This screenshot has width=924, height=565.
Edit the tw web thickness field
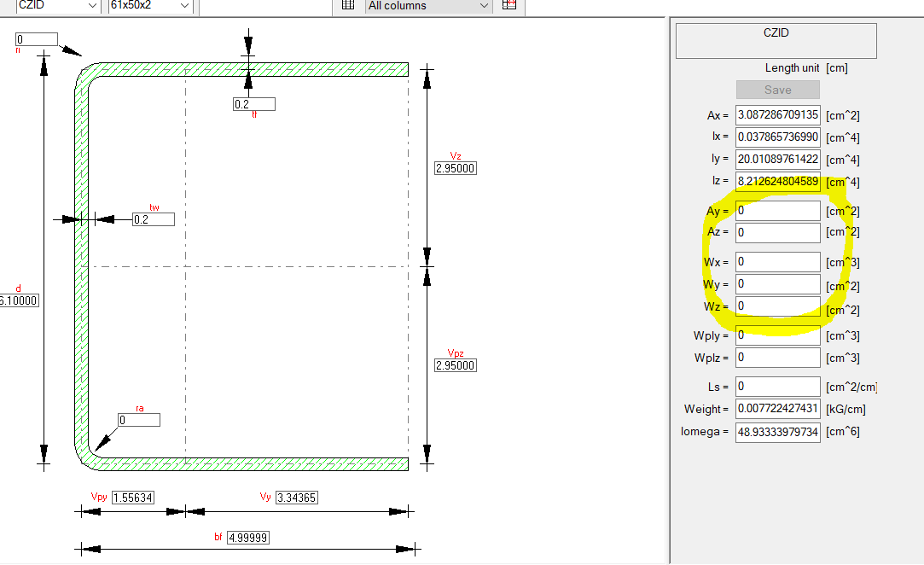click(154, 218)
